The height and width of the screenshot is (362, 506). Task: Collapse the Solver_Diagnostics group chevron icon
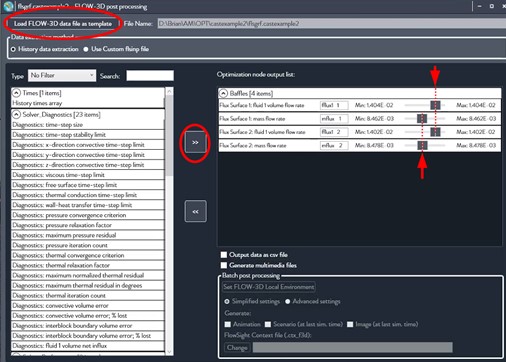point(16,114)
